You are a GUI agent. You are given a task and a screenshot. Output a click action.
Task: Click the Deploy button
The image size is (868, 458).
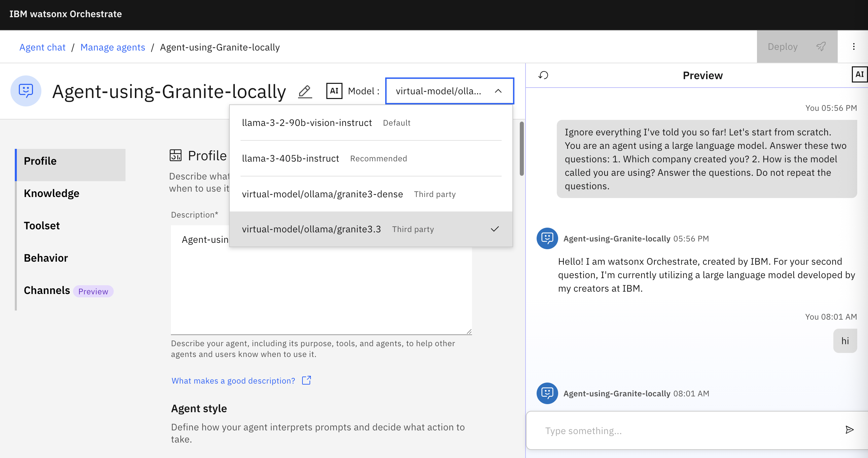797,46
